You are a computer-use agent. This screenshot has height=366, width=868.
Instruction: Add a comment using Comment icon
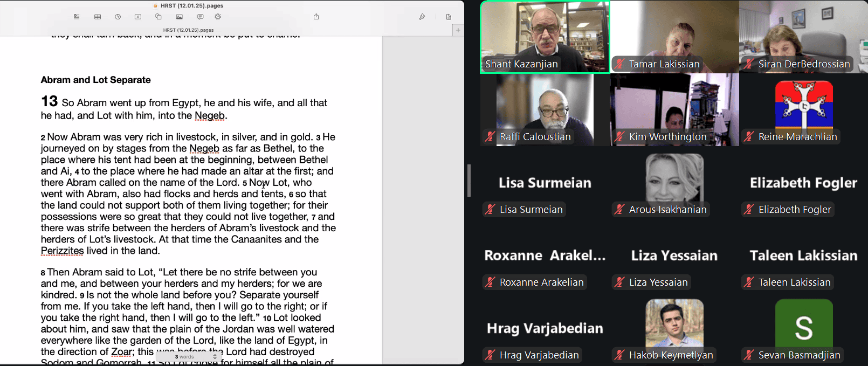point(200,17)
